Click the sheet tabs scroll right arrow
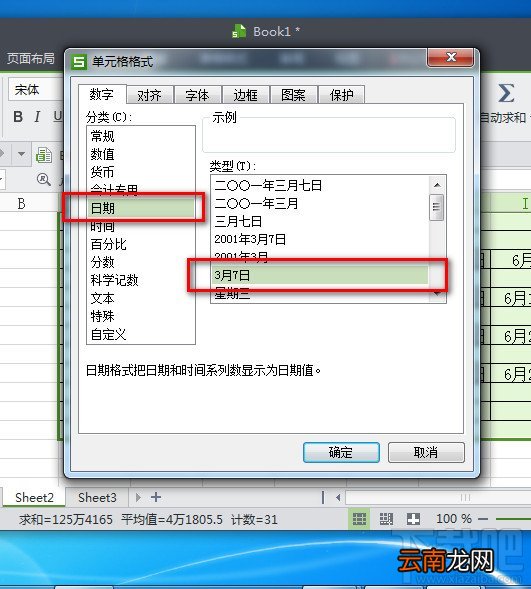531x589 pixels. (138, 497)
